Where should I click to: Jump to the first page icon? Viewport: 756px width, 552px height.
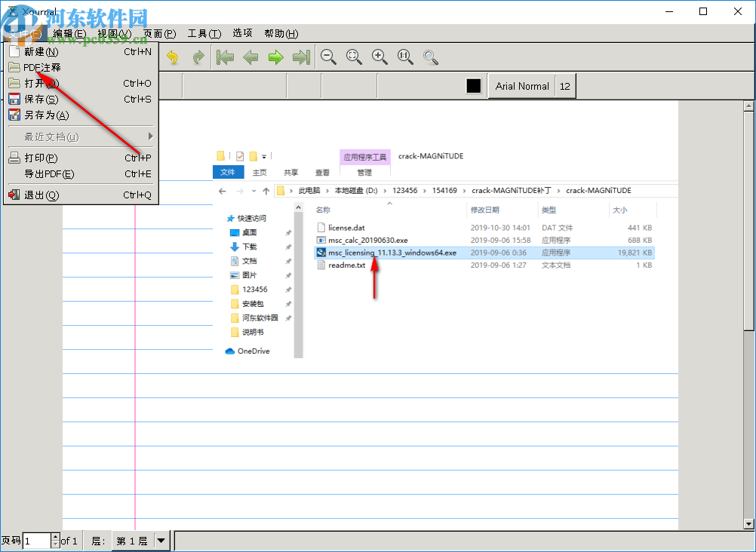click(225, 57)
